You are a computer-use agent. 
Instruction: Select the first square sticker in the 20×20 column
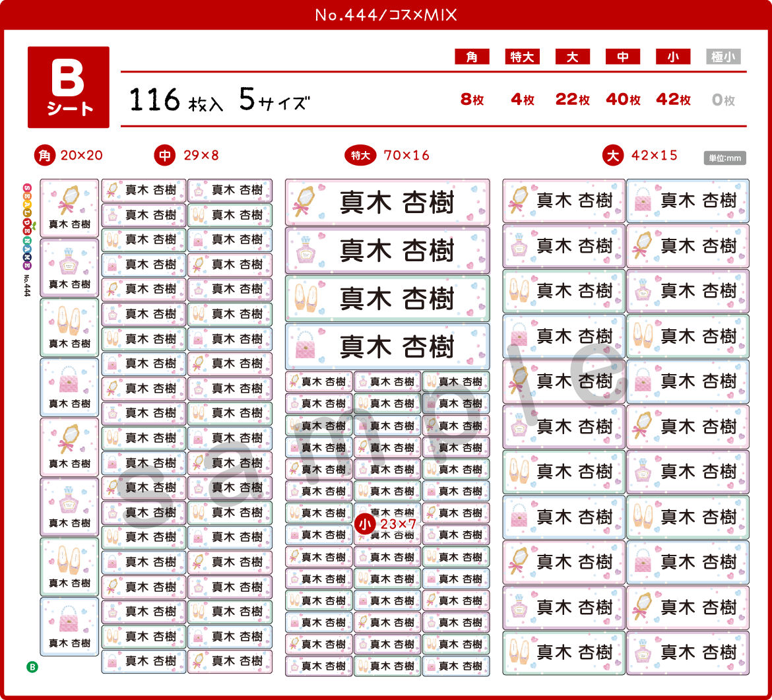(69, 208)
